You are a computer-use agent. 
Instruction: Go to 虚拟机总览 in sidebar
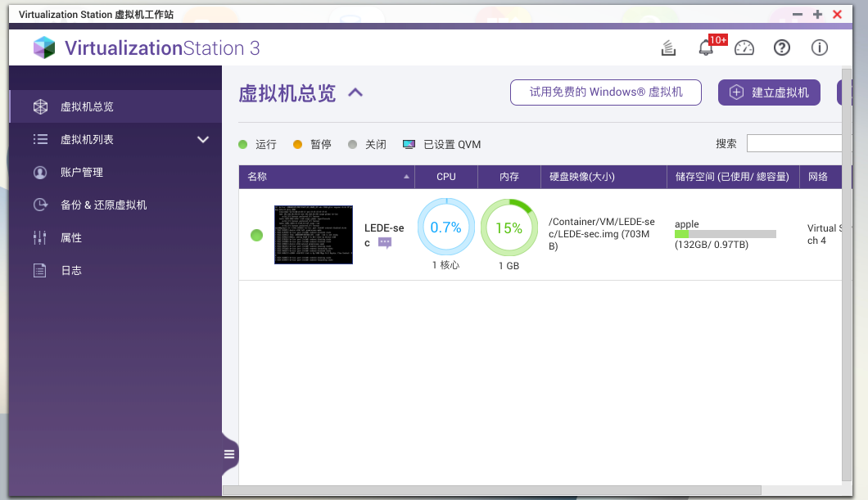(x=115, y=106)
